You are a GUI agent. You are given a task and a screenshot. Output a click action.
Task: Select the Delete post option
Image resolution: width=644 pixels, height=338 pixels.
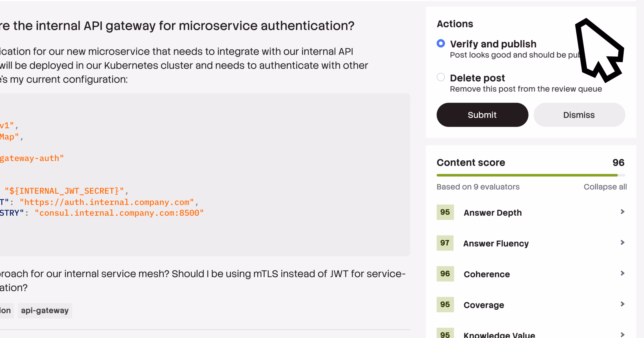[441, 78]
